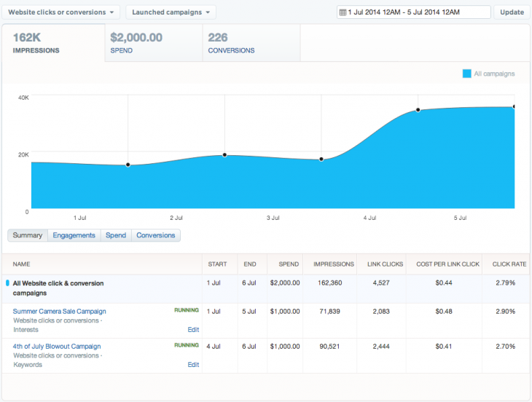
Task: Click the blue marker beside All Website campaigns
Action: [8, 283]
